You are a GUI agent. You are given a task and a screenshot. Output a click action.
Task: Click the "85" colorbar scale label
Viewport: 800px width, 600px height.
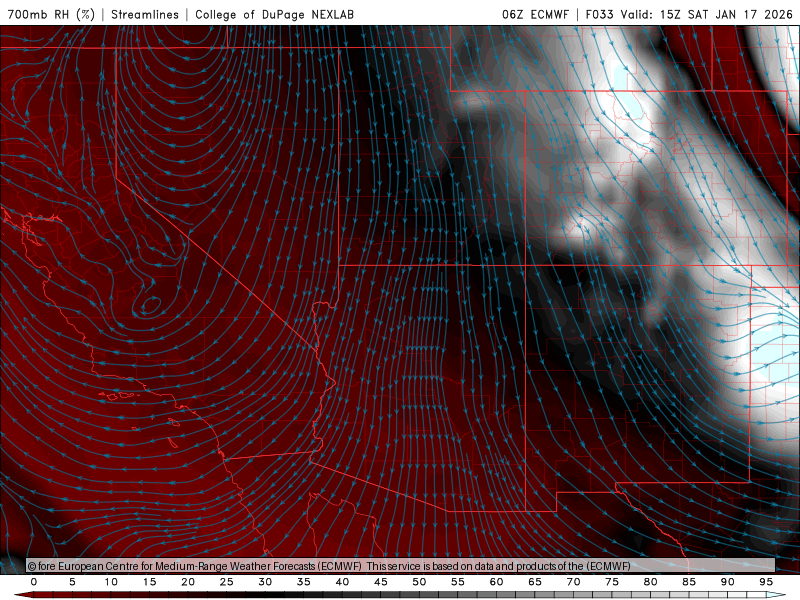(x=689, y=582)
